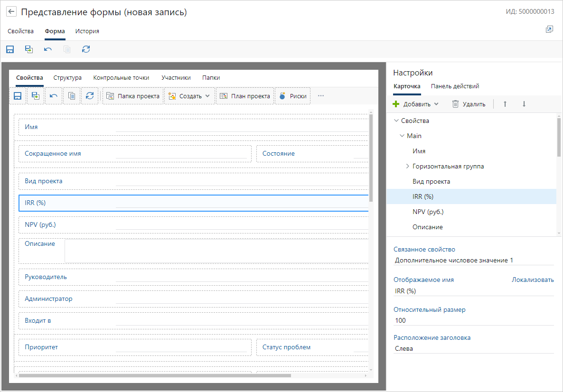
Task: Switch to the top-level Форма tab
Action: [x=55, y=31]
